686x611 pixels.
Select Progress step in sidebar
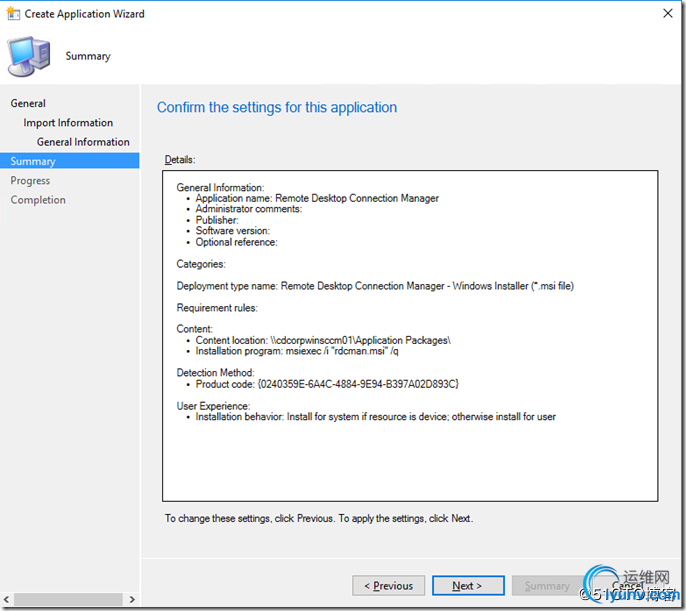30,180
